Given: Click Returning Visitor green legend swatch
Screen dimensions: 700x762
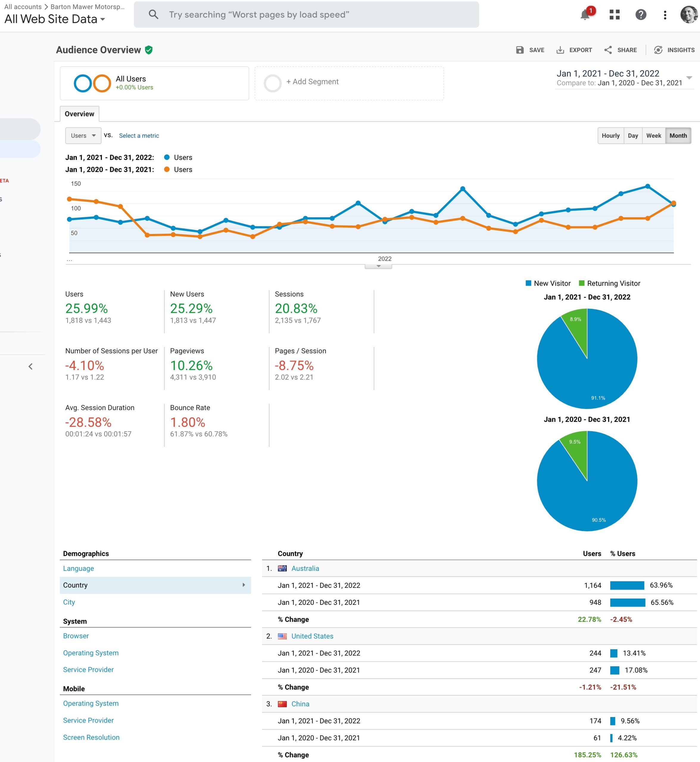Looking at the screenshot, I should 582,283.
